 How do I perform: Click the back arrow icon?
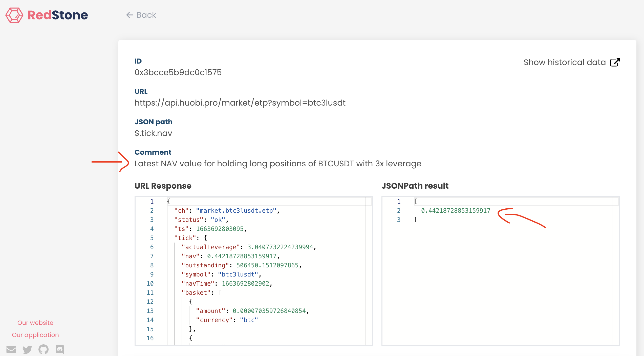tap(130, 15)
